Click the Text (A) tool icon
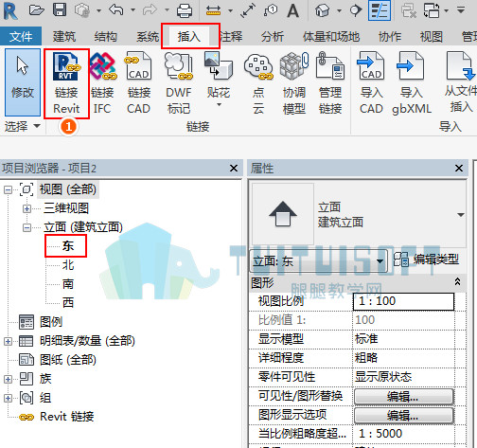This screenshot has height=448, width=477. pyautogui.click(x=293, y=10)
